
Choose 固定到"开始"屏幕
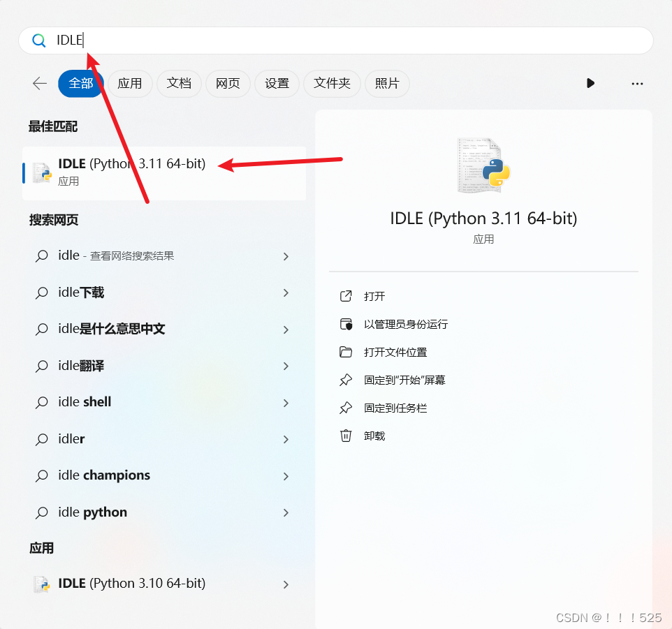404,380
